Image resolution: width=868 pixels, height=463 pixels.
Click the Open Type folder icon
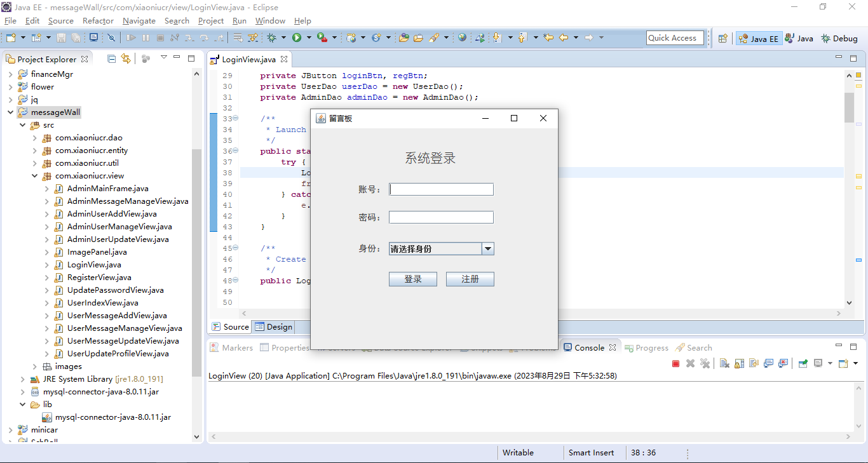403,37
